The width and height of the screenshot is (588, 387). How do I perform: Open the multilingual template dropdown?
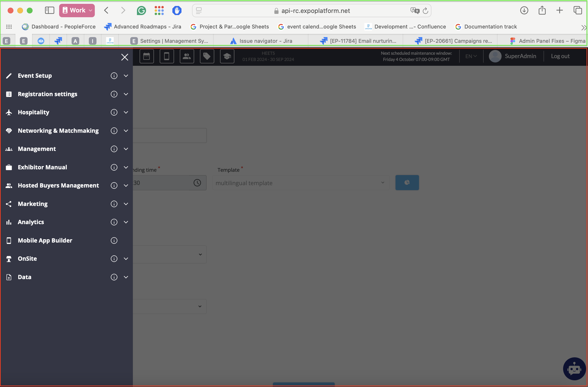coord(301,183)
